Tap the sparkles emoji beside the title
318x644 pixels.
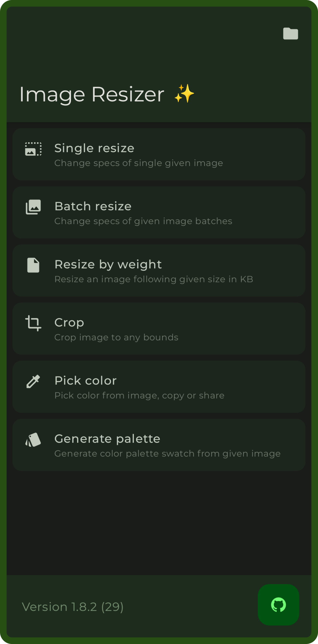(x=184, y=94)
